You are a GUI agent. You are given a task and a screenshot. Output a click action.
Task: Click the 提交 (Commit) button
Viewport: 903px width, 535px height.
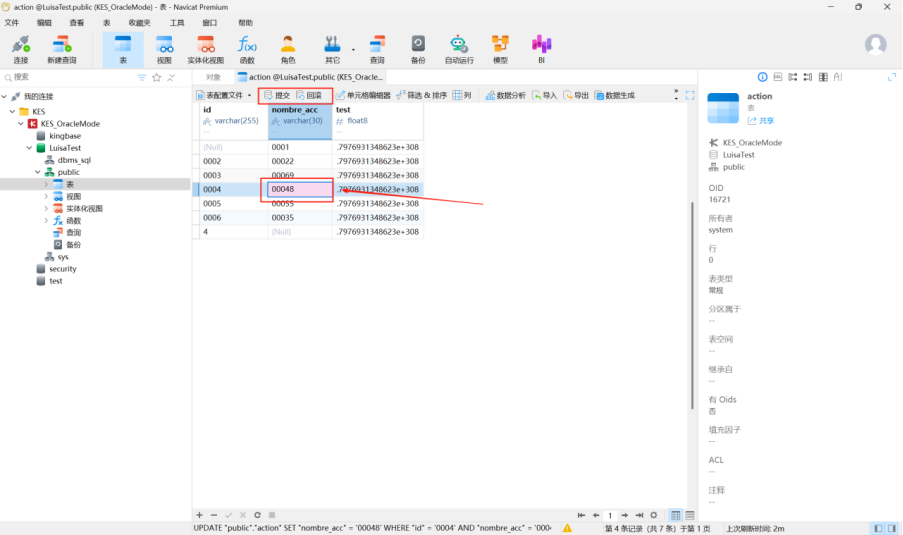[x=277, y=95]
